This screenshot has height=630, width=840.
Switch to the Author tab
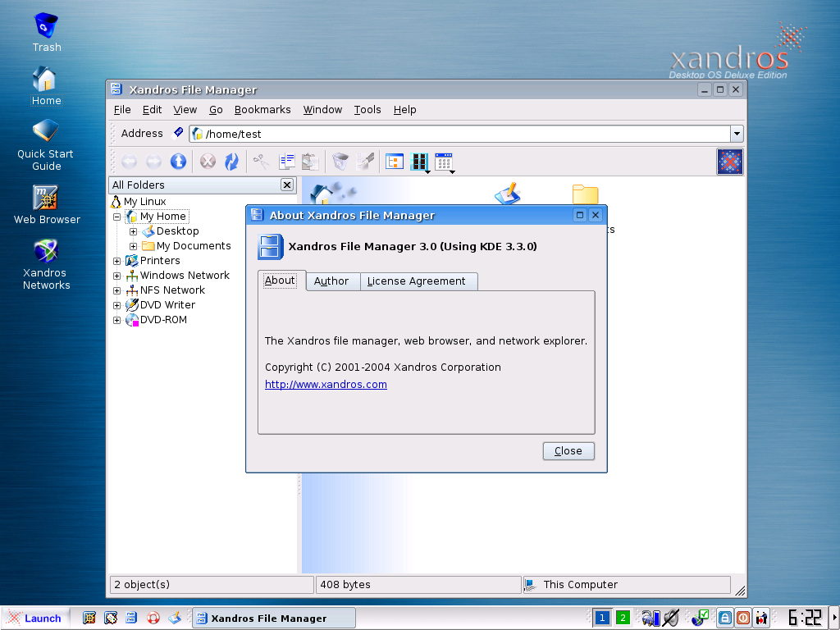point(333,281)
